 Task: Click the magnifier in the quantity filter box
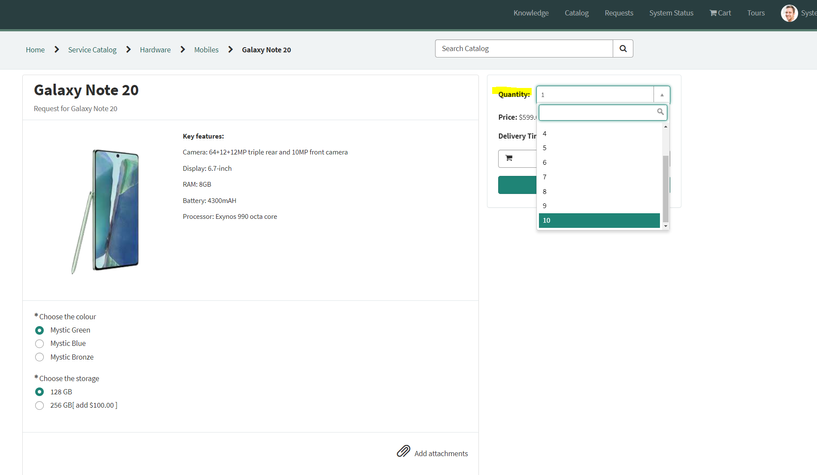(660, 111)
